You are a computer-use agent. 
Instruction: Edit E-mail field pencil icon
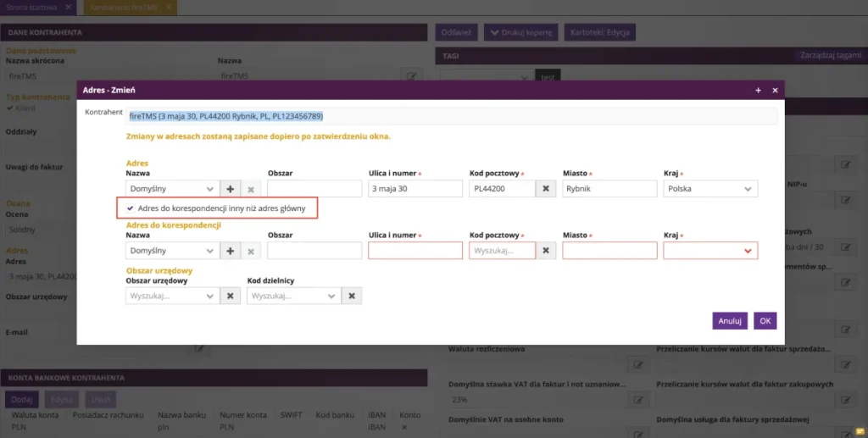coord(199,348)
